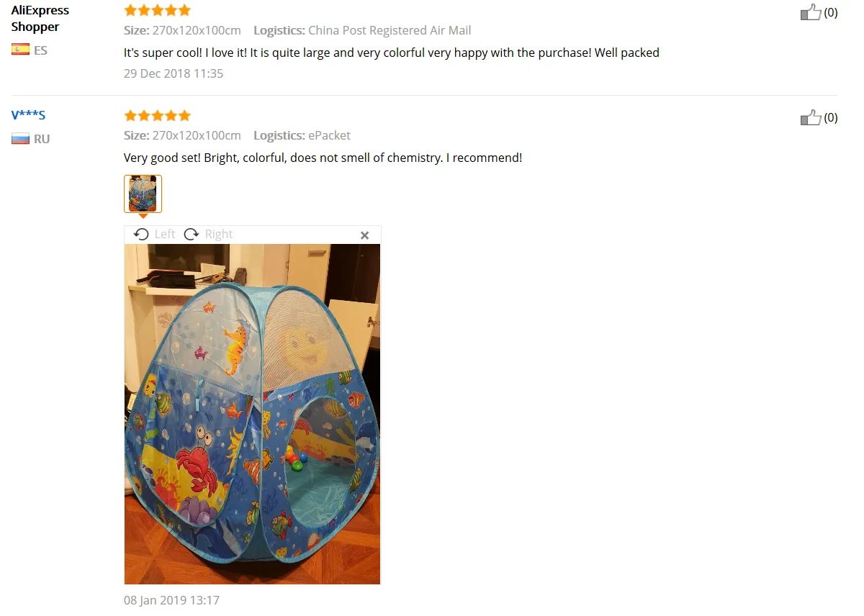Click five-star rating on V***S review

[x=157, y=115]
